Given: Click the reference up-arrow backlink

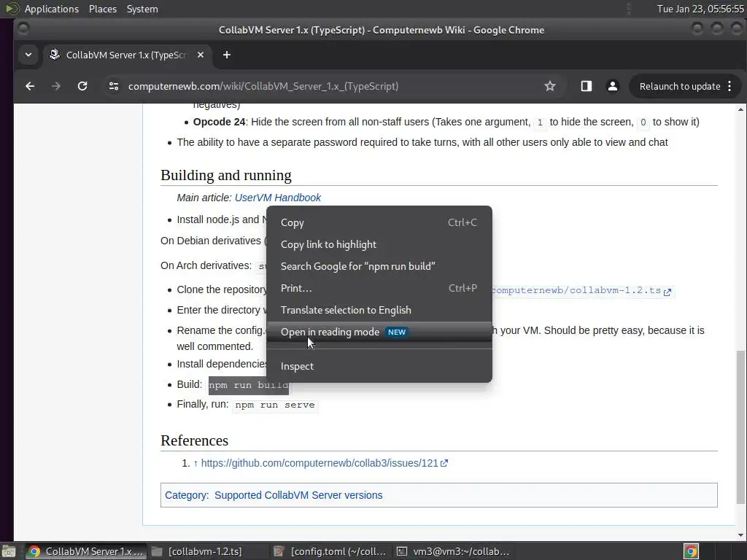Looking at the screenshot, I should point(196,463).
